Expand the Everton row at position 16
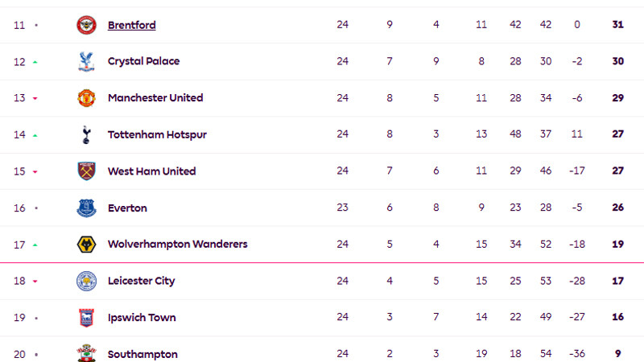This screenshot has width=644, height=362. point(322,208)
